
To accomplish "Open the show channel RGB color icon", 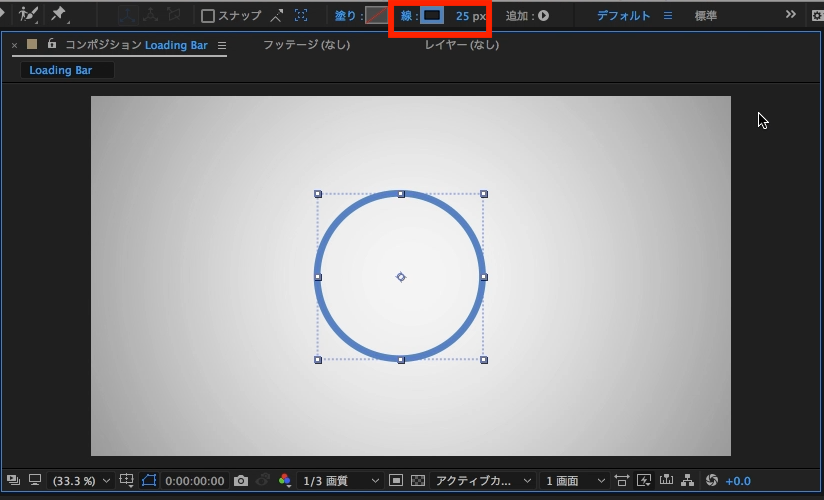I will (x=285, y=480).
